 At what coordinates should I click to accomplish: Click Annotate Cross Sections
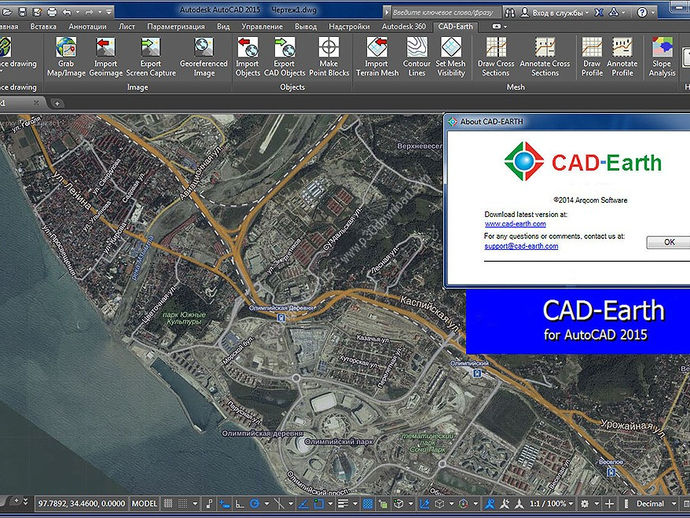pos(545,57)
